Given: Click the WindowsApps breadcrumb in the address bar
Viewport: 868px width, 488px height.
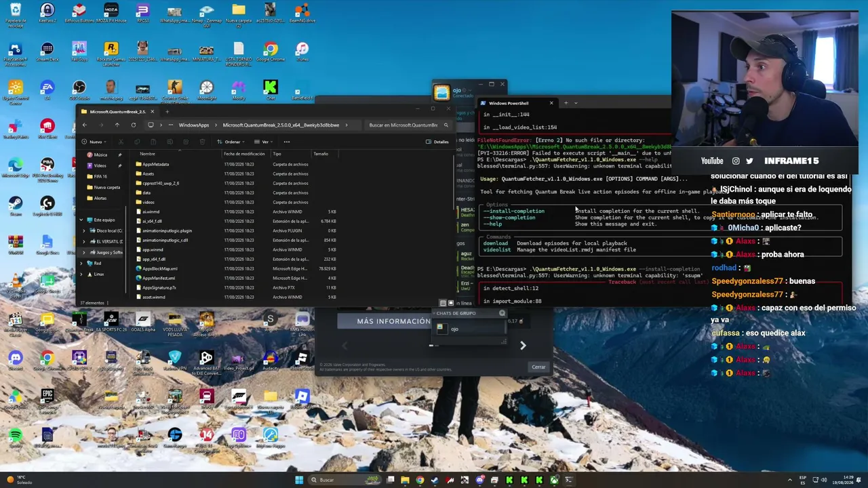Looking at the screenshot, I should coord(194,125).
